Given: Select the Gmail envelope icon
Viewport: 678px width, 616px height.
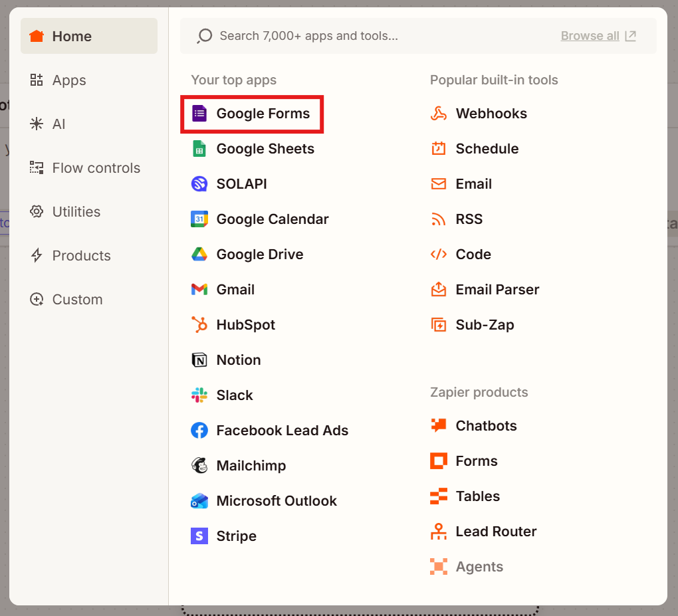Looking at the screenshot, I should (199, 290).
